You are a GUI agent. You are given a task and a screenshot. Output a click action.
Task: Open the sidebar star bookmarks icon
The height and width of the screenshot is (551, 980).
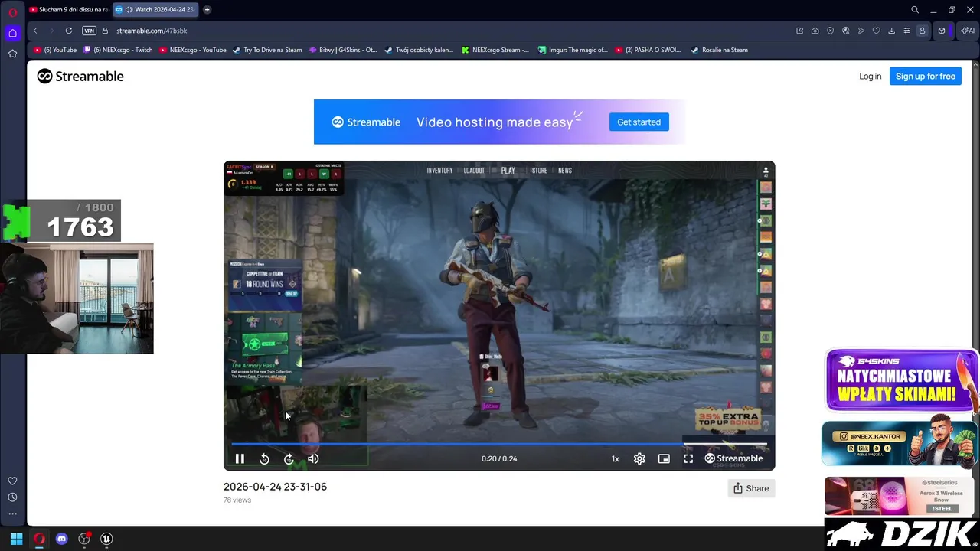[x=12, y=54]
